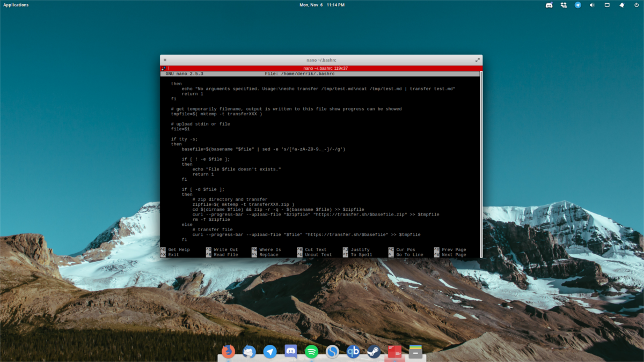The image size is (644, 362).
Task: Open the volume indicator in the panel
Action: (592, 5)
